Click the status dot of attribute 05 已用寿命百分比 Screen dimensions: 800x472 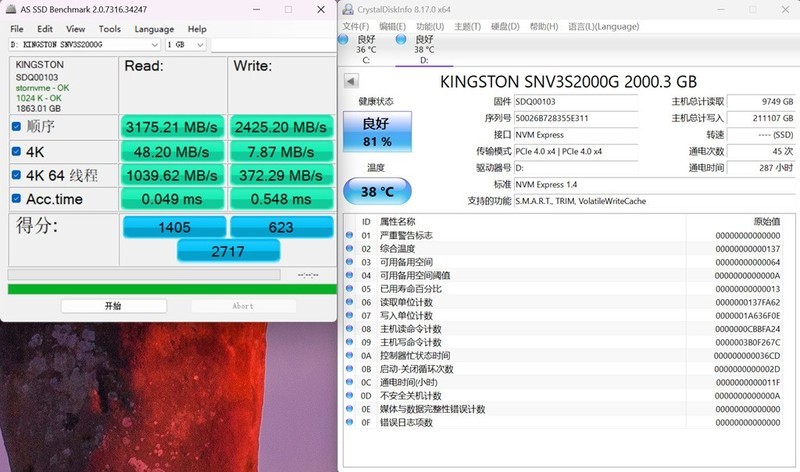click(349, 288)
